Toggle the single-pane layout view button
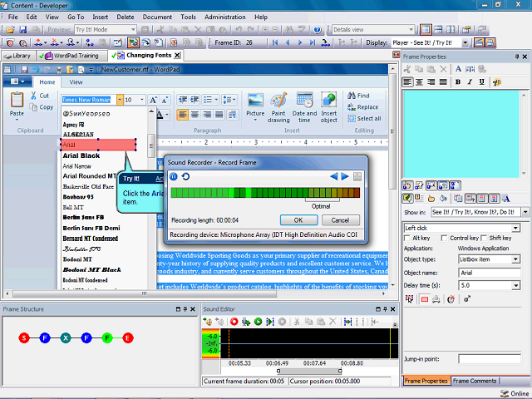 426,30
